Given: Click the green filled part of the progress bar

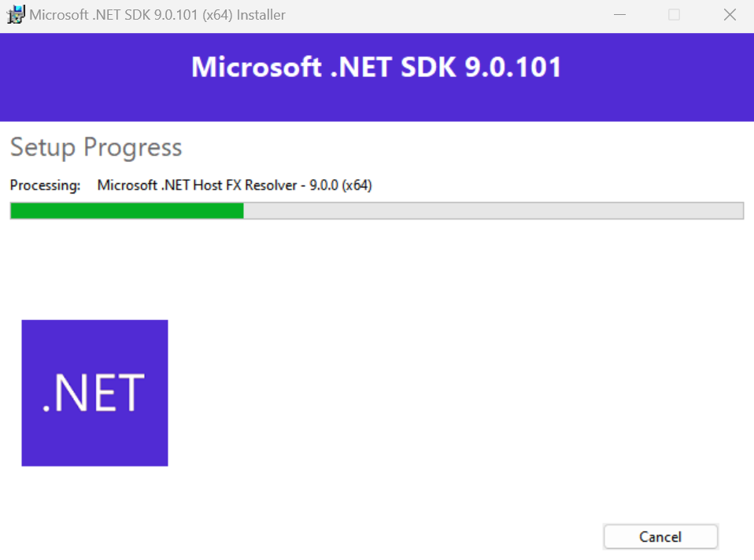Looking at the screenshot, I should tap(127, 211).
